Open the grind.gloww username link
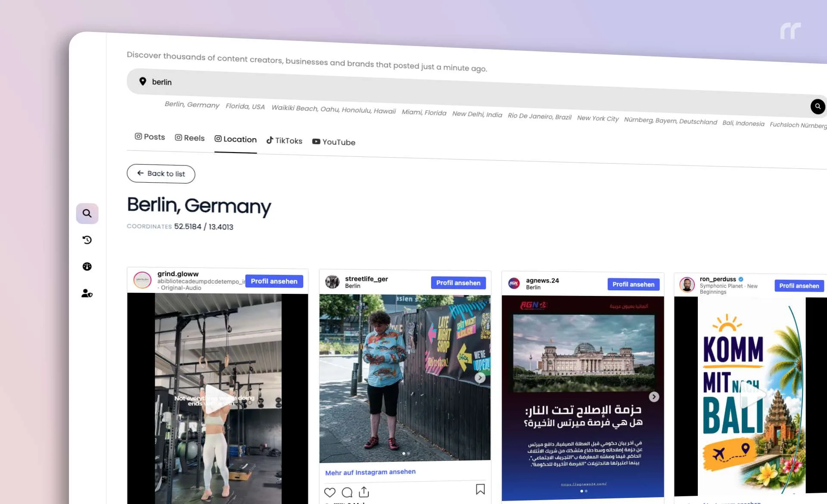This screenshot has height=504, width=827. (178, 274)
